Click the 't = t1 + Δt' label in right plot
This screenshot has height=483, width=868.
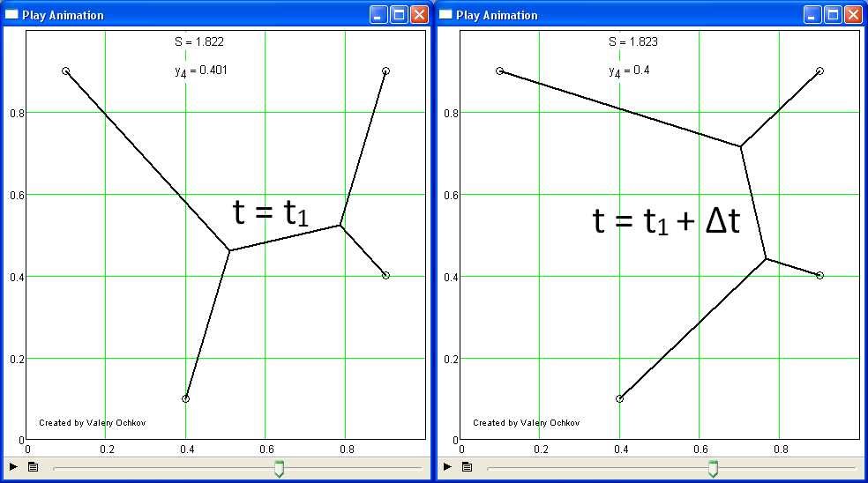tap(667, 220)
